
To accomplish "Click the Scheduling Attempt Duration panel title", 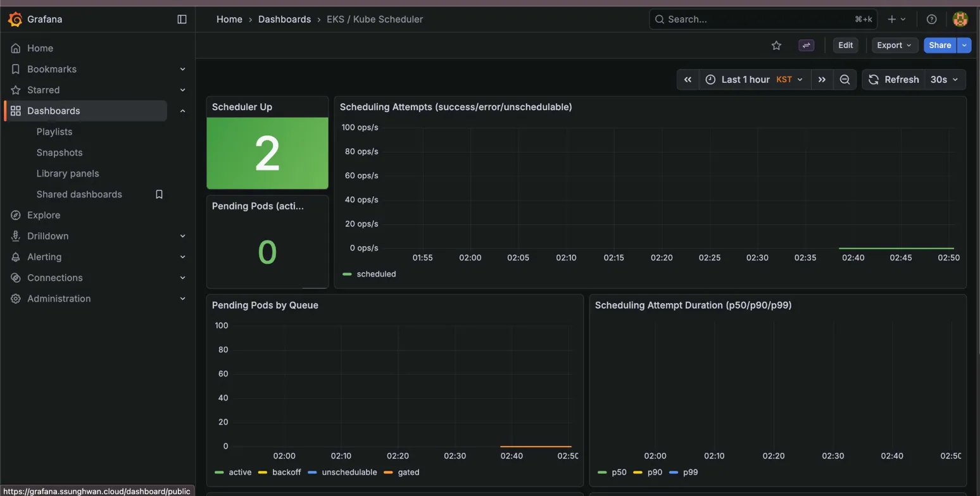I will pyautogui.click(x=693, y=305).
